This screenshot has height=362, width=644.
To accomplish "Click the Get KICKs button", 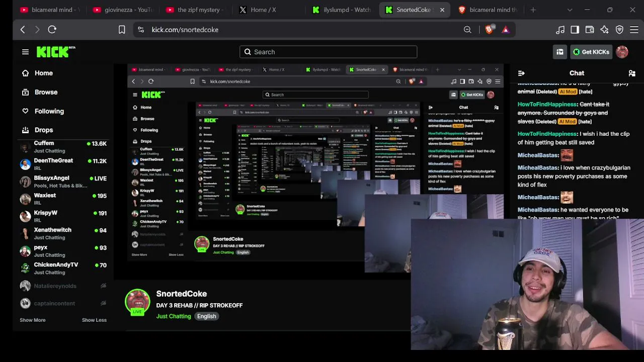I will click(x=591, y=52).
